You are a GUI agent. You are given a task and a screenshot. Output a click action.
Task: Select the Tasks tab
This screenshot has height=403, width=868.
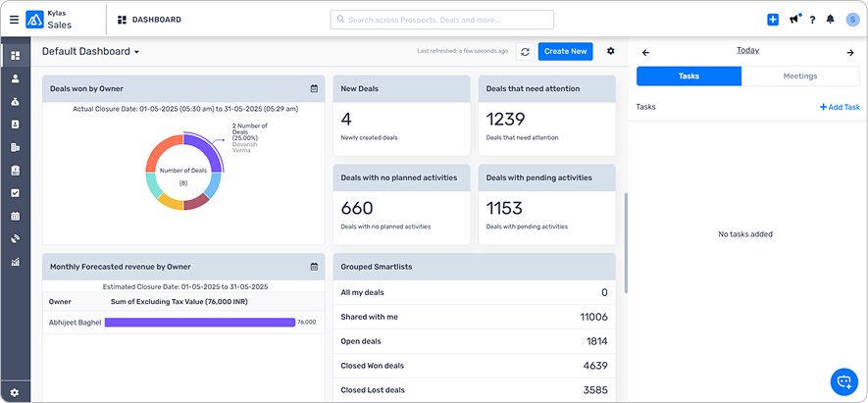tap(689, 76)
